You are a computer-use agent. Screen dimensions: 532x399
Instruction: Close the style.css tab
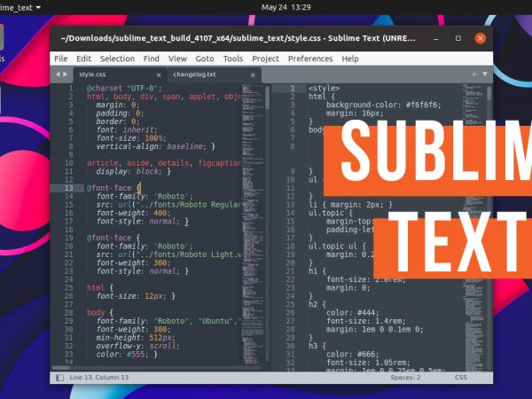159,75
